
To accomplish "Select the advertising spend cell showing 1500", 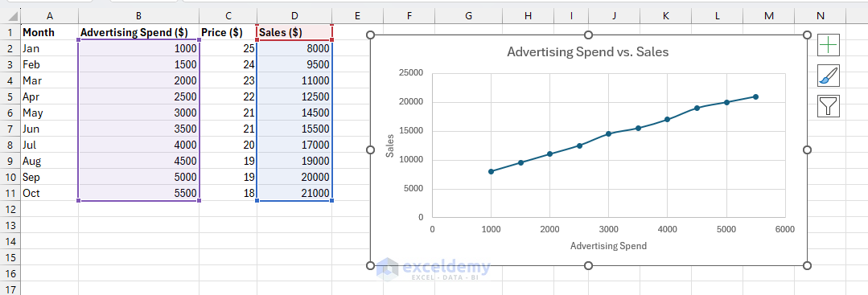I will (138, 64).
